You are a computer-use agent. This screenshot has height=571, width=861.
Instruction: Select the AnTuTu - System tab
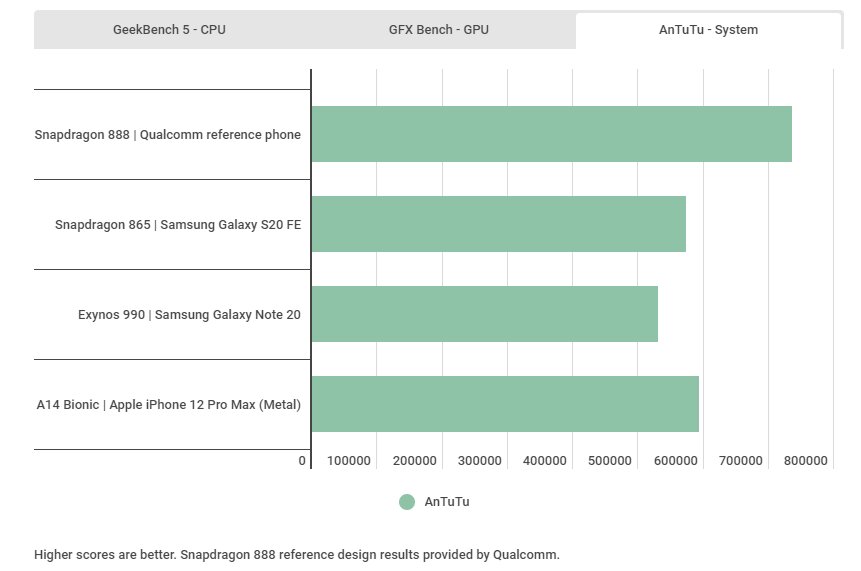(708, 30)
